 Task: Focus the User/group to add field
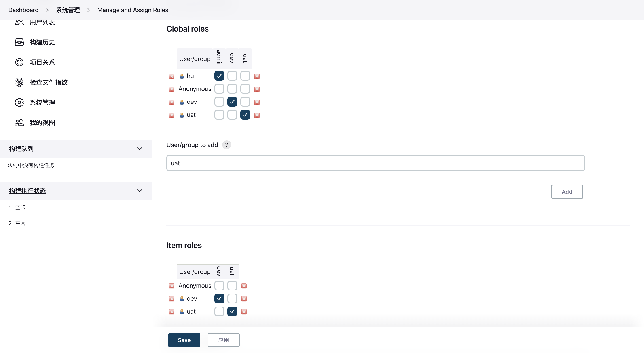tap(375, 163)
